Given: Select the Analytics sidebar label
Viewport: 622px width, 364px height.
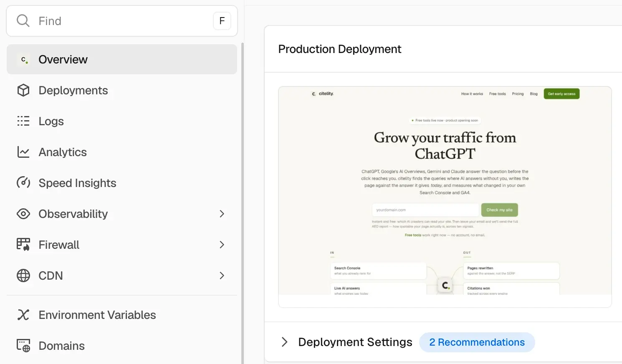Looking at the screenshot, I should 63,152.
